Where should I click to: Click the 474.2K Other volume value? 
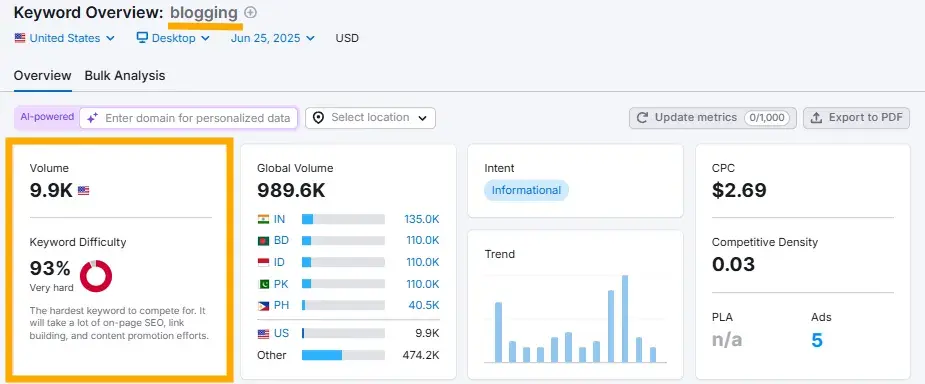pos(422,355)
